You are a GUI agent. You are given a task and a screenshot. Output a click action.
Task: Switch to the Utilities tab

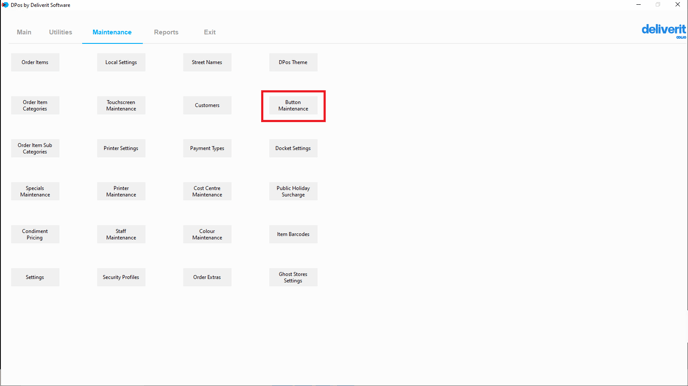click(61, 32)
